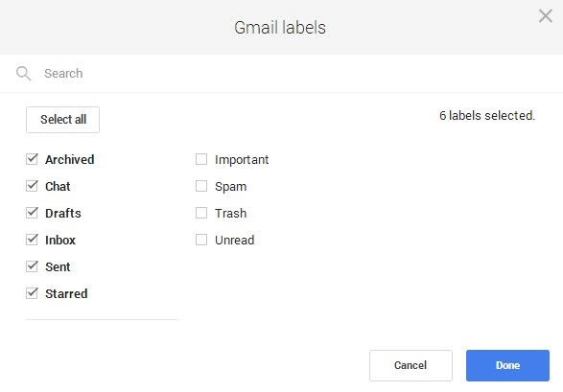Dismiss dialog using the Cancel button

click(411, 365)
